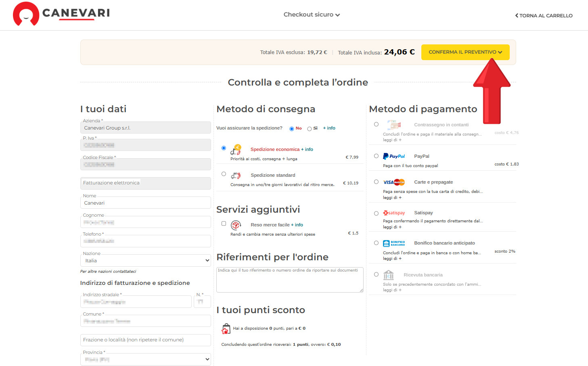Screen dimensions: 588x366
Task: Expand leggi di + under Satispay
Action: click(x=392, y=227)
